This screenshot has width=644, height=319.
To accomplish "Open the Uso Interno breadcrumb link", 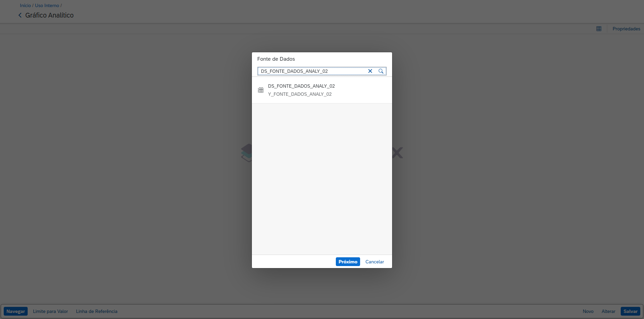I will pyautogui.click(x=47, y=5).
